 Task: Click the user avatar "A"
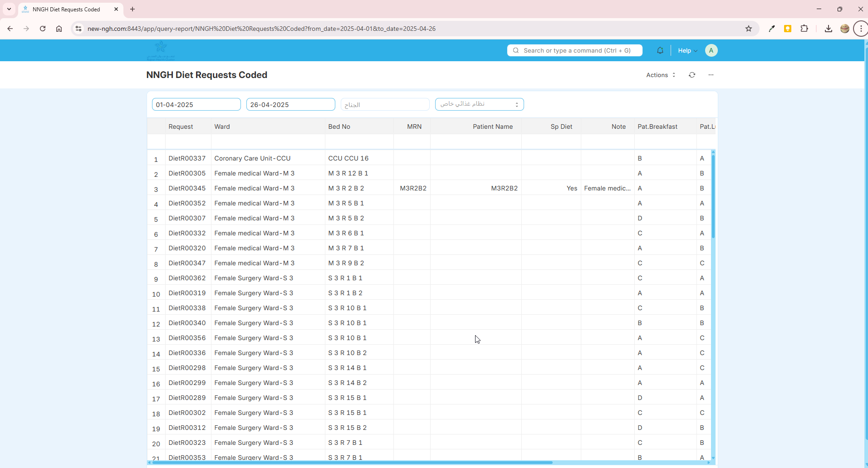[711, 50]
